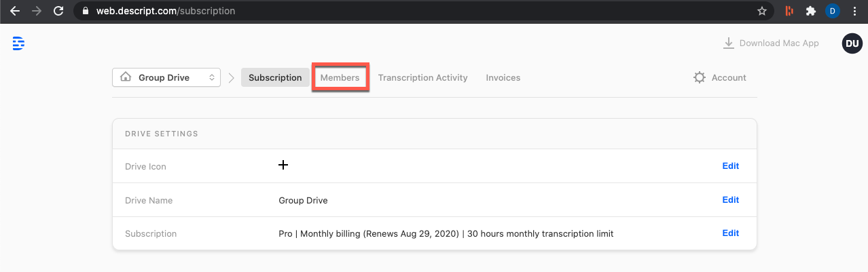Edit the Drive Name
Image resolution: width=868 pixels, height=272 pixels.
[x=731, y=199]
